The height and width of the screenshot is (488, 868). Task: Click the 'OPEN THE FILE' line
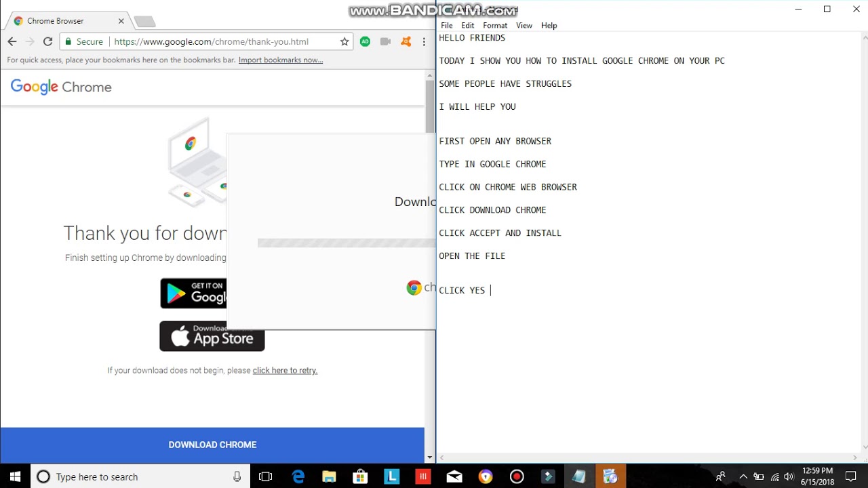[472, 256]
